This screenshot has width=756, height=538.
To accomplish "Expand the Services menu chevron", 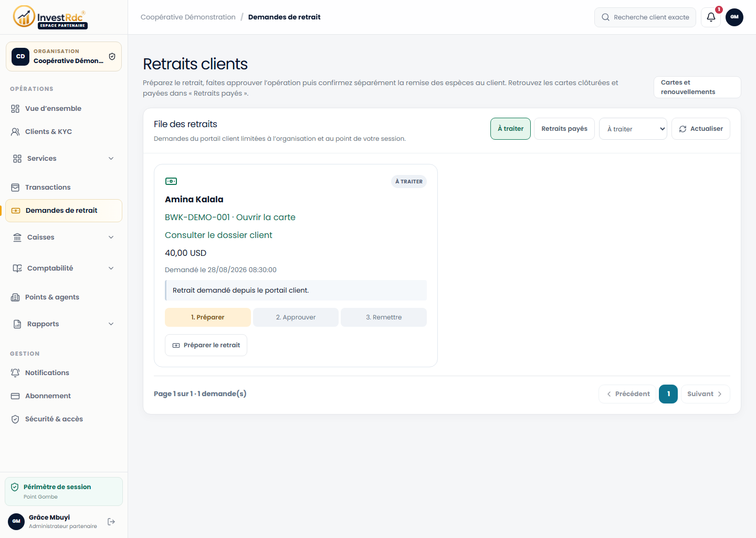I will tap(111, 159).
